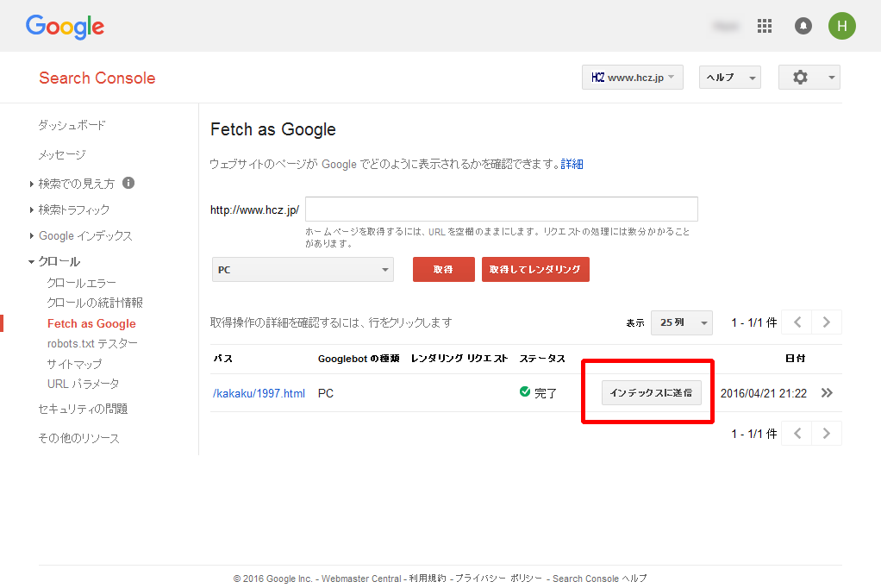Screen dimensions: 881x588
Task: Open URL パラメータ in the sidebar
Action: point(83,384)
